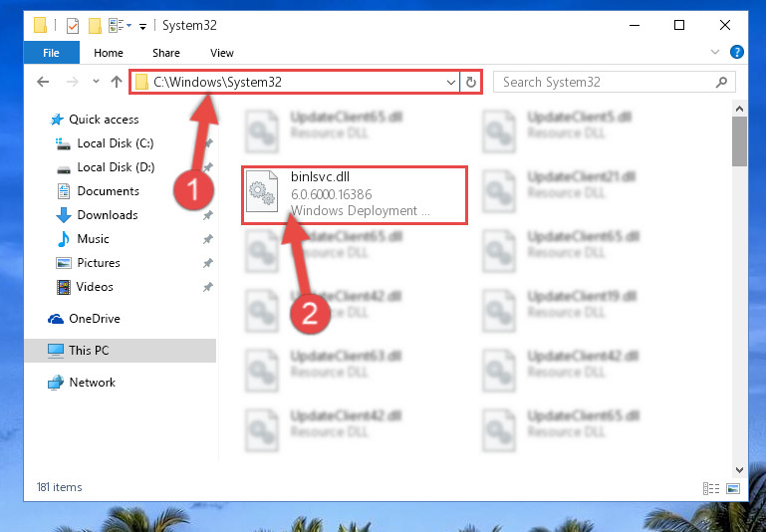The image size is (766, 532).
Task: Click the This PC monitor icon
Action: pyautogui.click(x=56, y=351)
